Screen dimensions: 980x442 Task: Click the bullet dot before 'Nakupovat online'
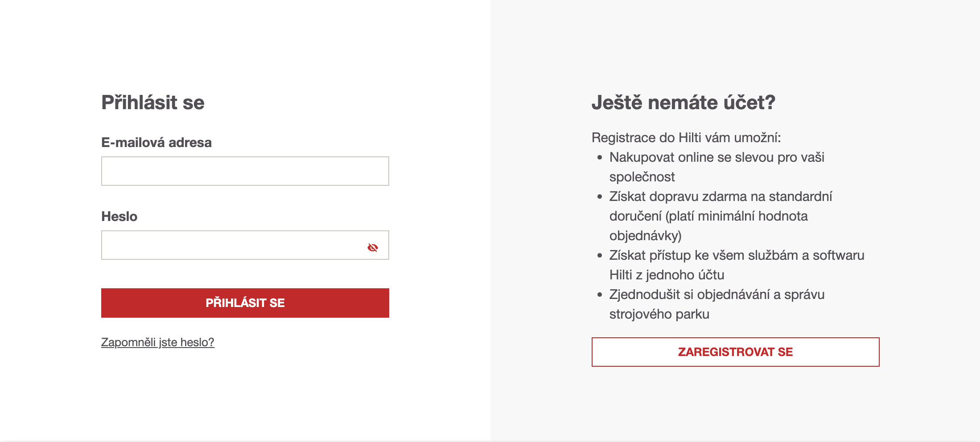(600, 157)
